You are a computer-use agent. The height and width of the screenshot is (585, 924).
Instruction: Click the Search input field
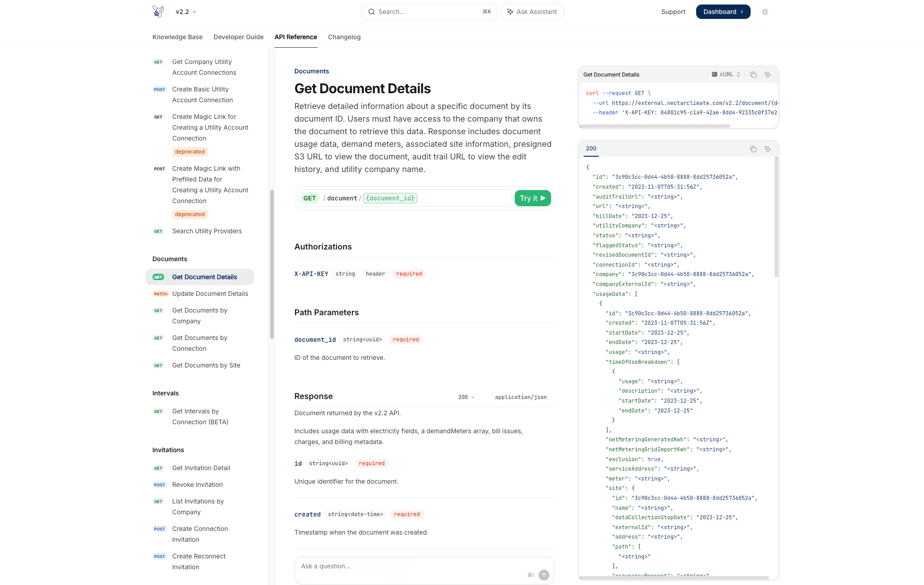[x=429, y=12]
